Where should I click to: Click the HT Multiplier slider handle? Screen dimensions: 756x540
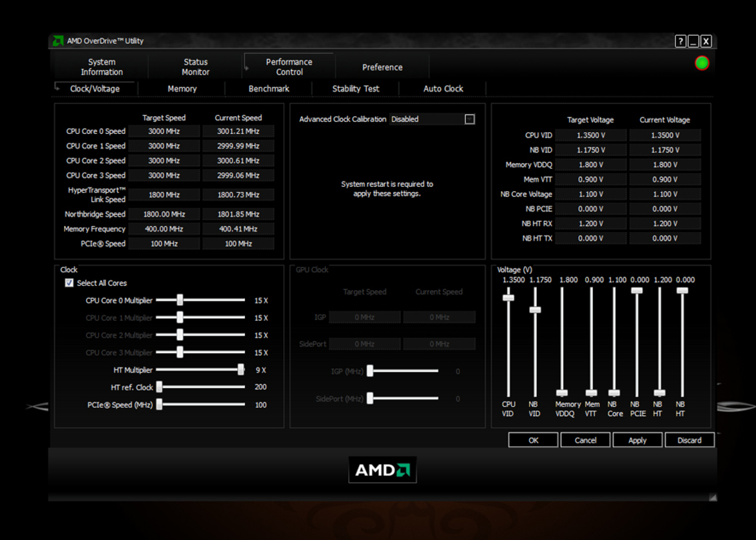(x=241, y=369)
